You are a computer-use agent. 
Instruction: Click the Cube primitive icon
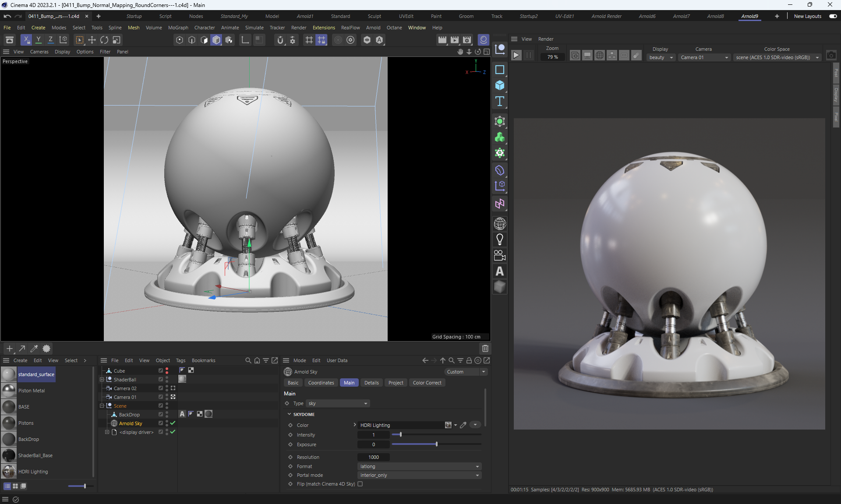(x=499, y=85)
